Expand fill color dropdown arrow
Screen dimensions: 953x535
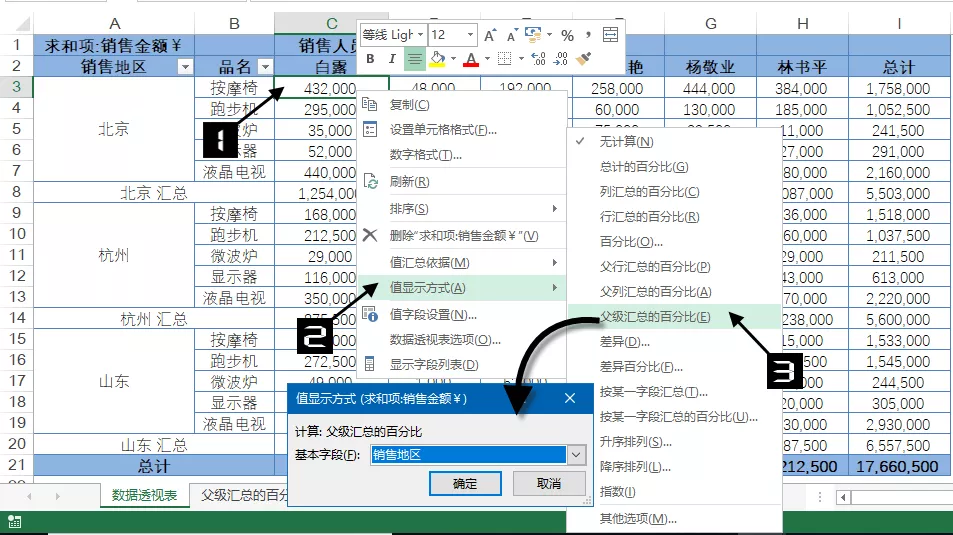(x=453, y=59)
